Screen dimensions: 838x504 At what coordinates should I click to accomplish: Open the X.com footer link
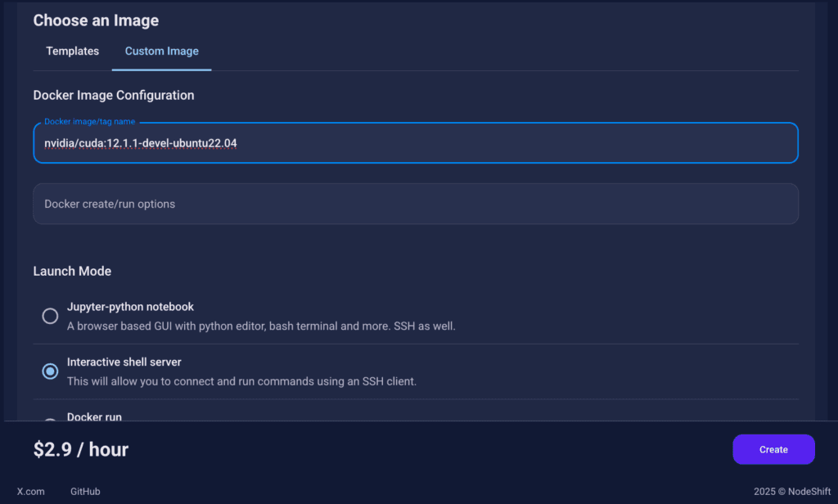pos(30,491)
